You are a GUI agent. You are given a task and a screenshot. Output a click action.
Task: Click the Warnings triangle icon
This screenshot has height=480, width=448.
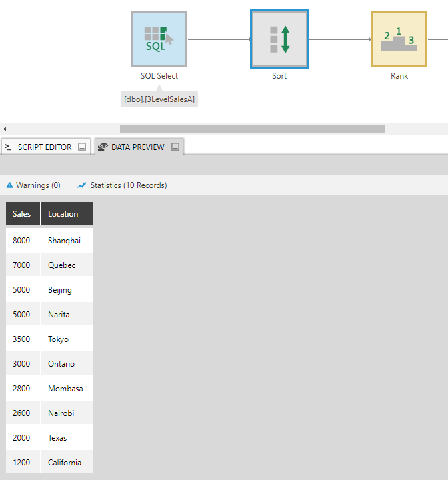(9, 185)
